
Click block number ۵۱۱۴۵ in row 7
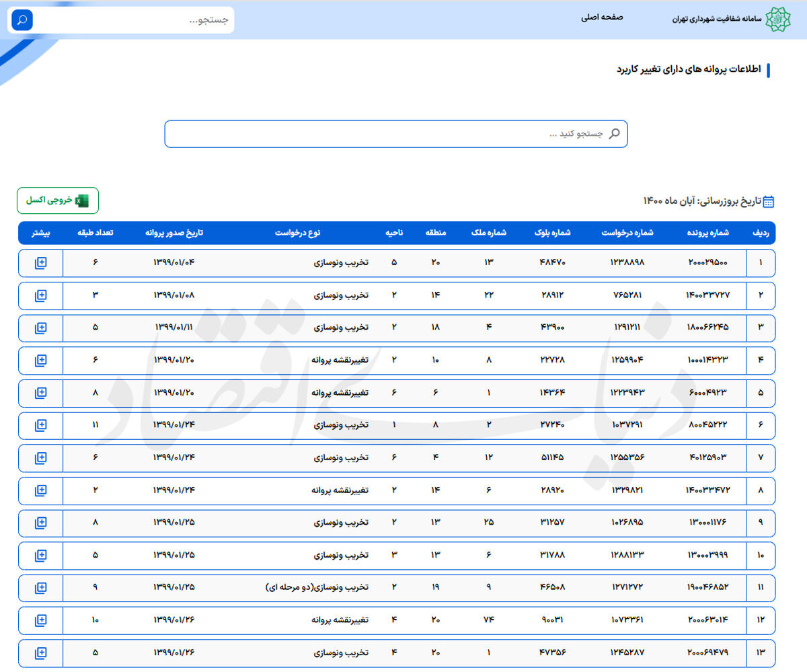(552, 457)
